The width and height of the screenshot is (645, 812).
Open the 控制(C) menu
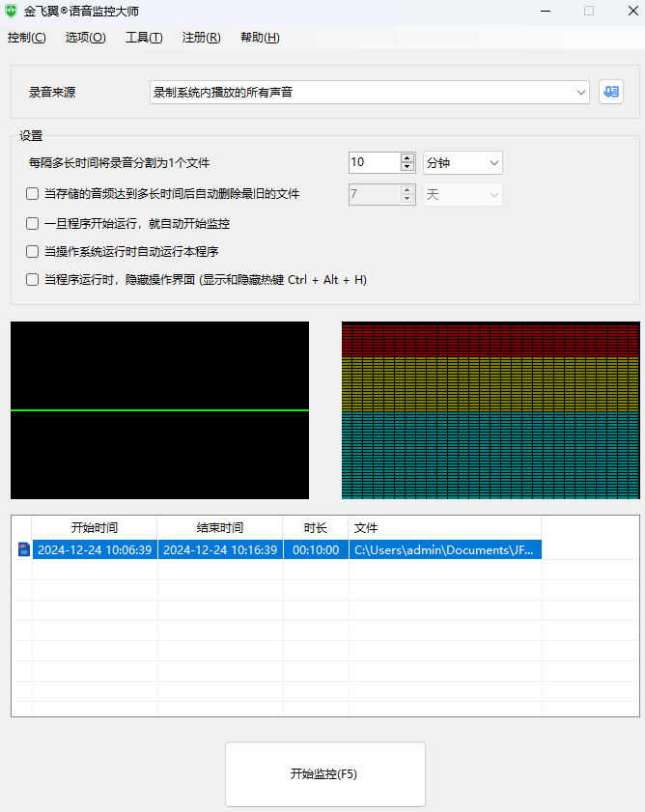26,38
